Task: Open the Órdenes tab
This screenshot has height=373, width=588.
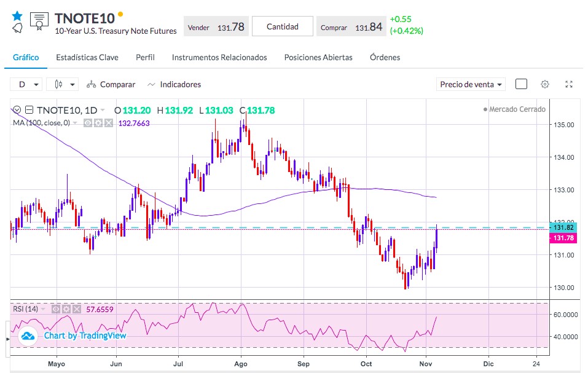Action: click(x=385, y=57)
